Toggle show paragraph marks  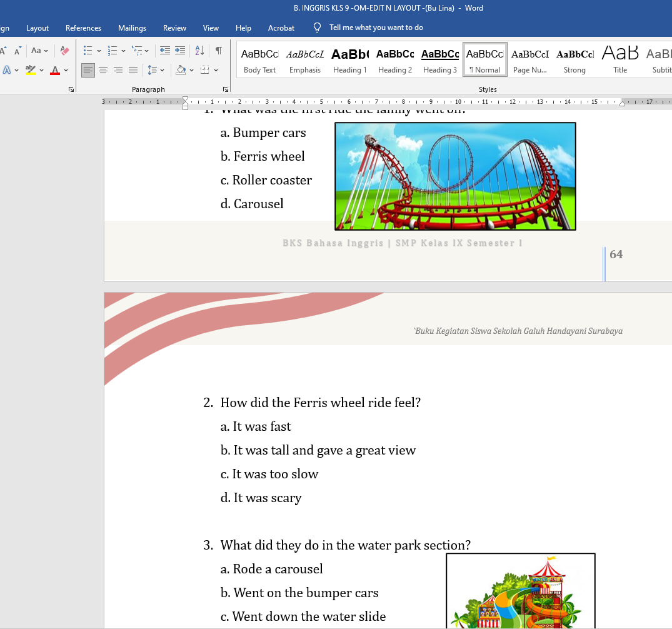click(219, 51)
